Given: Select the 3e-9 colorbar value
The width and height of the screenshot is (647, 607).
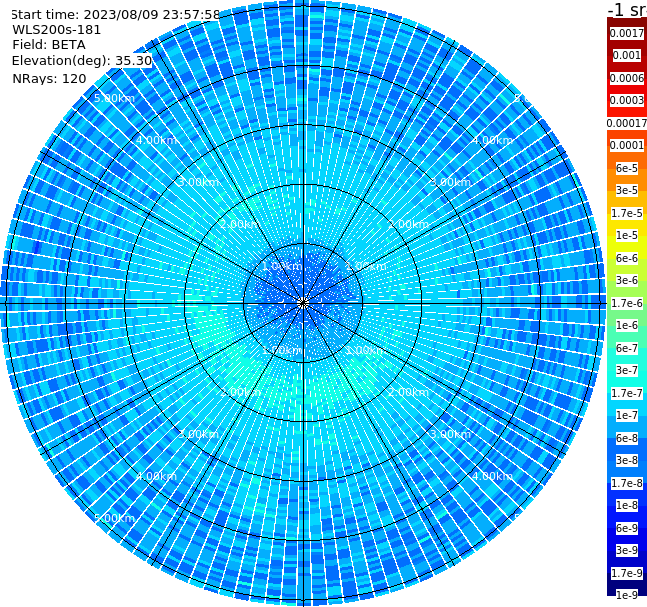Looking at the screenshot, I should (x=627, y=550).
